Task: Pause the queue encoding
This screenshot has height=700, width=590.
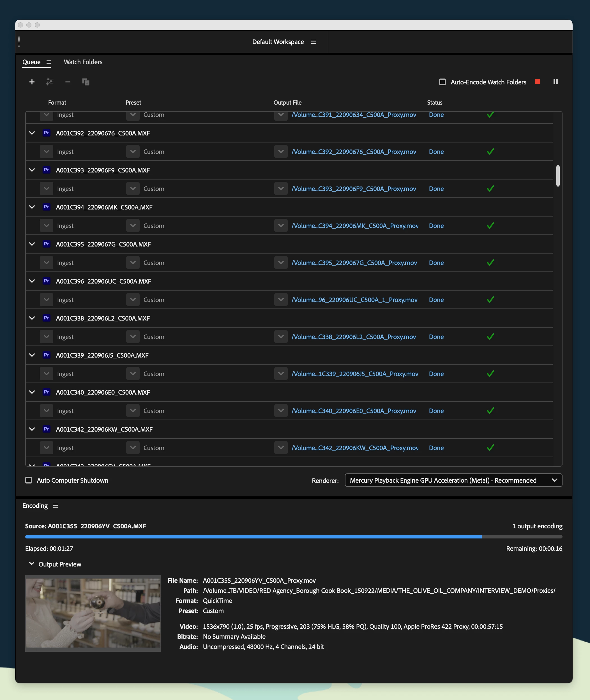Action: click(556, 82)
